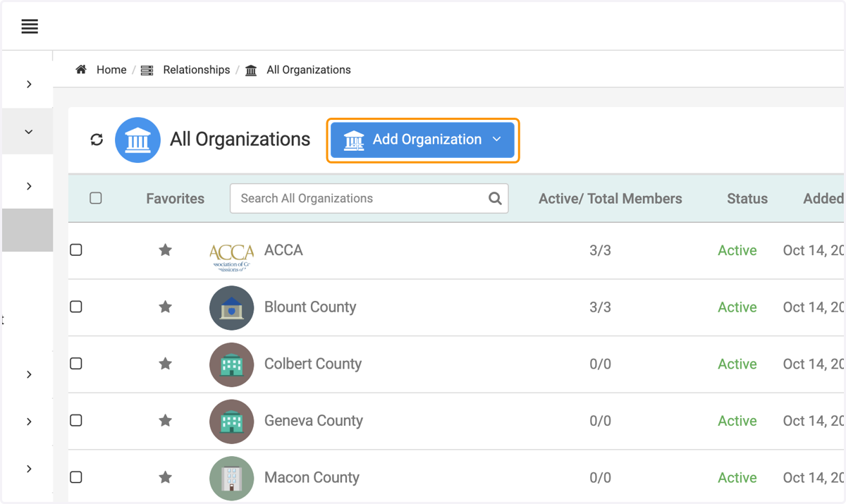Sort by Added column header
This screenshot has height=504, width=846.
click(x=823, y=199)
